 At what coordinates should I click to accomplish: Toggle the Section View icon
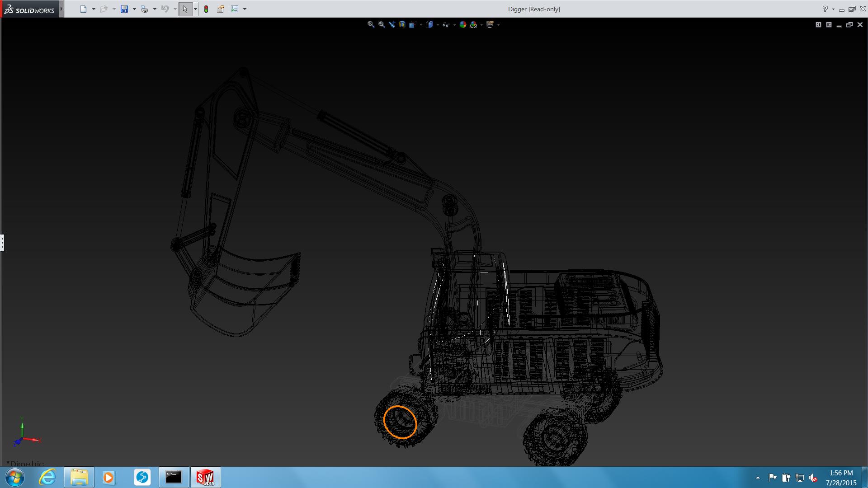click(402, 24)
